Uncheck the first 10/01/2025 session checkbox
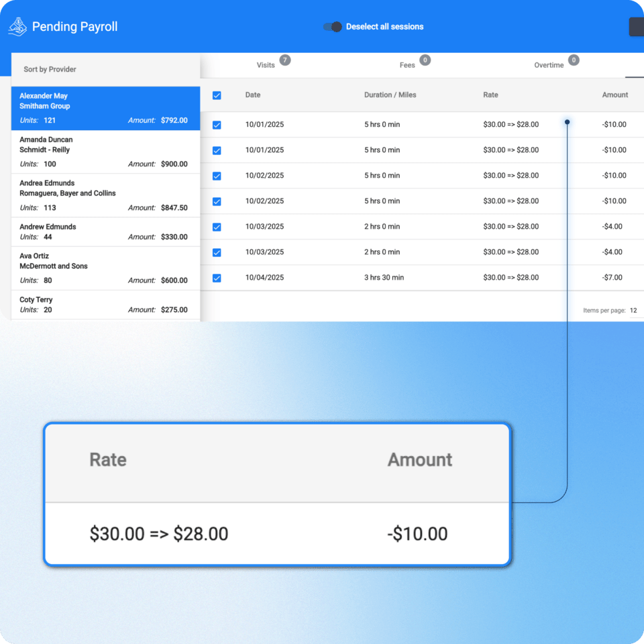The width and height of the screenshot is (644, 644). point(216,124)
